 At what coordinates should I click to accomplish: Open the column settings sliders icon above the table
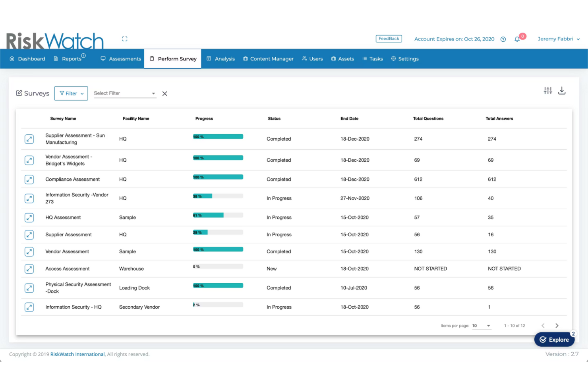point(548,91)
